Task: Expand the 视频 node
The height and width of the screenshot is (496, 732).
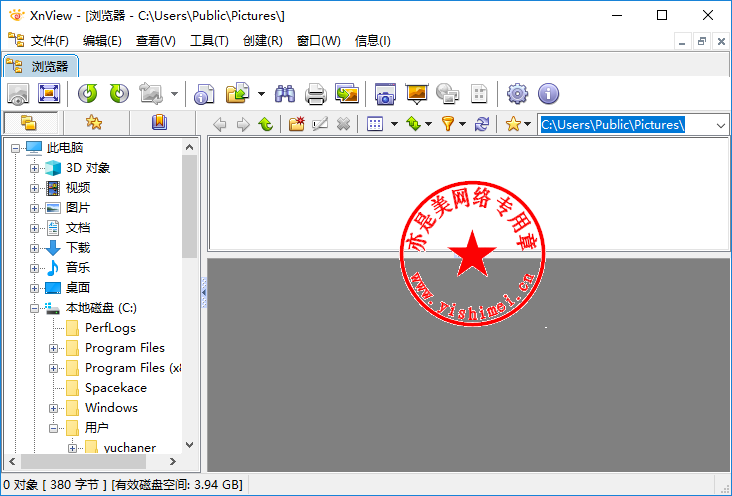Action: (34, 189)
